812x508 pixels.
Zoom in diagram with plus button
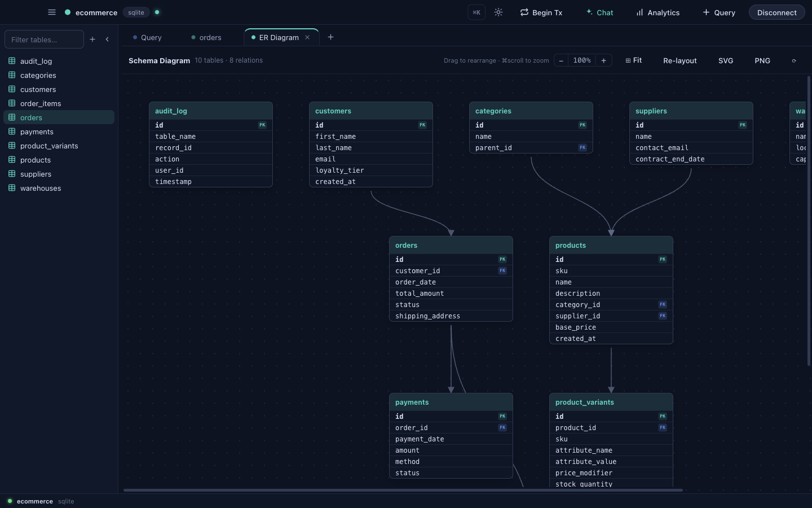coord(603,60)
